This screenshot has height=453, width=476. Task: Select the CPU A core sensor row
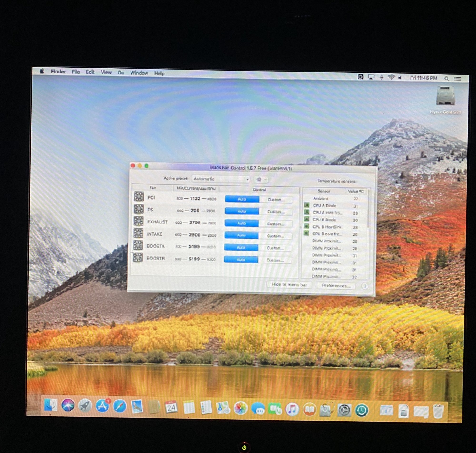(335, 213)
